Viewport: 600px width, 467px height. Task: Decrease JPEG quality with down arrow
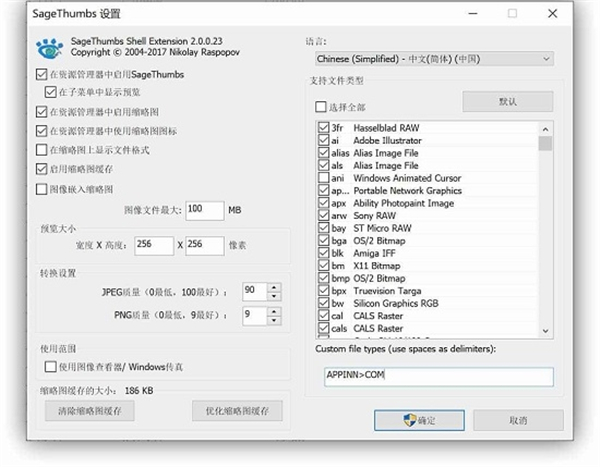[x=274, y=296]
